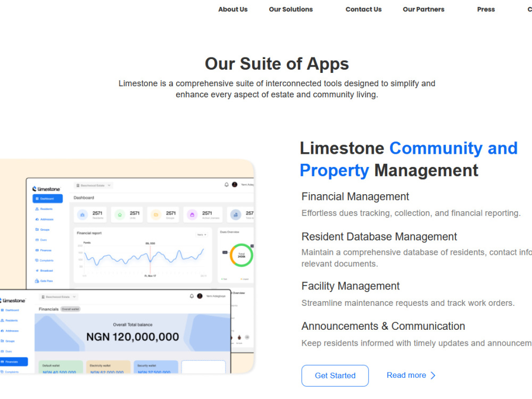Click the Overall wallet tag beside Financials
Image resolution: width=532 pixels, height=399 pixels.
[70, 309]
